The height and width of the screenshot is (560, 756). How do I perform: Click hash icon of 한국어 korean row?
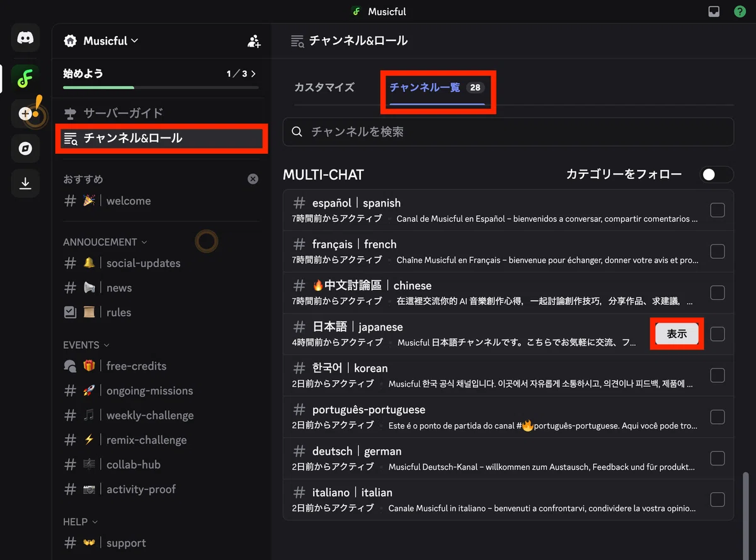[x=299, y=369]
